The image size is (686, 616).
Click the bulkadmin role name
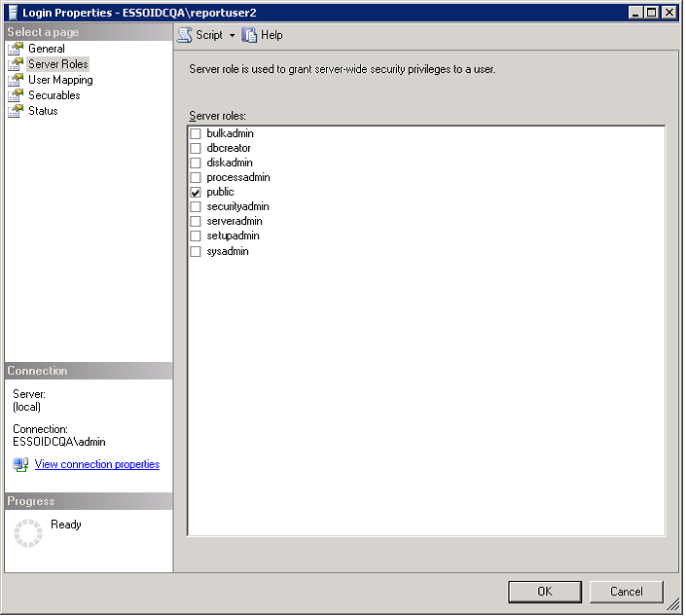click(x=230, y=133)
